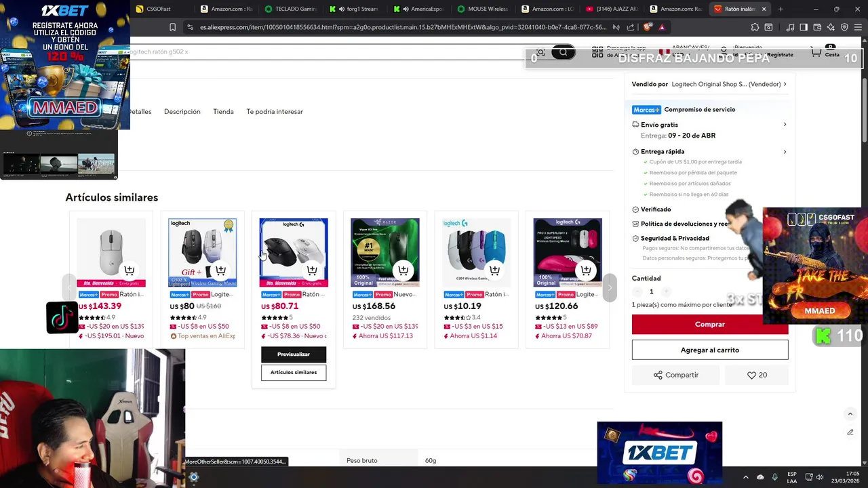This screenshot has width=868, height=488.
Task: Expand the Entrega rápida details
Action: (785, 152)
